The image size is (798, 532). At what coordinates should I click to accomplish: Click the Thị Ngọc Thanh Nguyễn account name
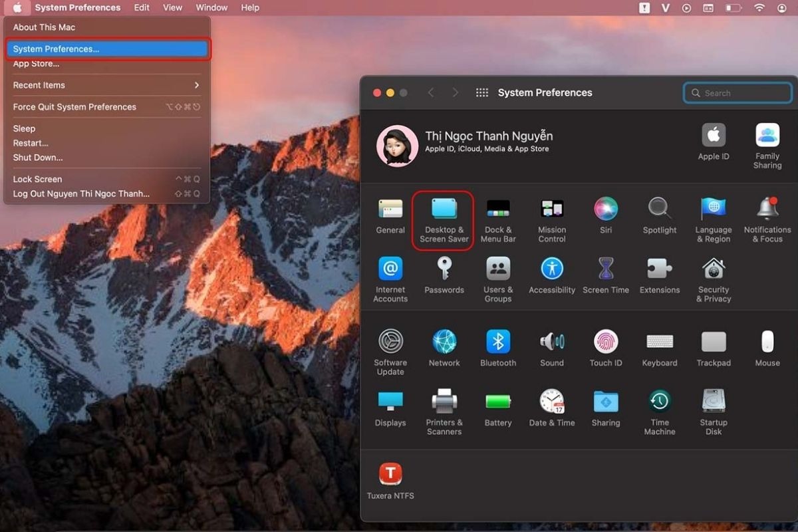click(x=489, y=136)
